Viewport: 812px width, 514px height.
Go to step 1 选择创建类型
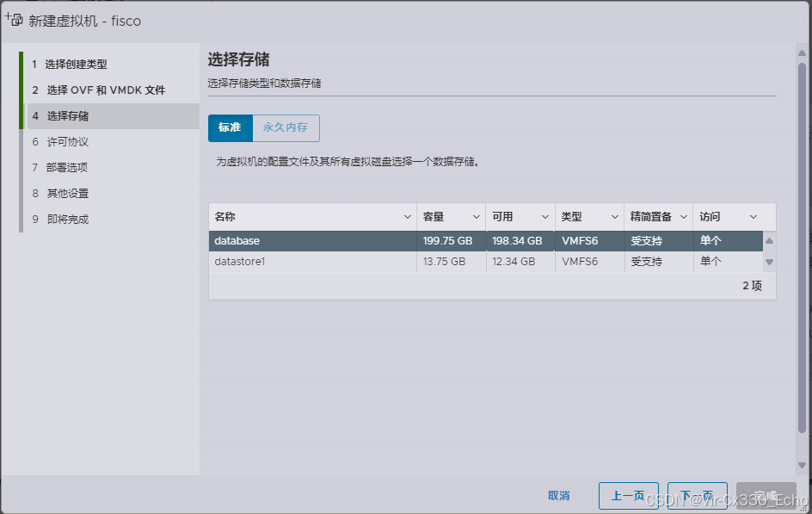(x=70, y=65)
